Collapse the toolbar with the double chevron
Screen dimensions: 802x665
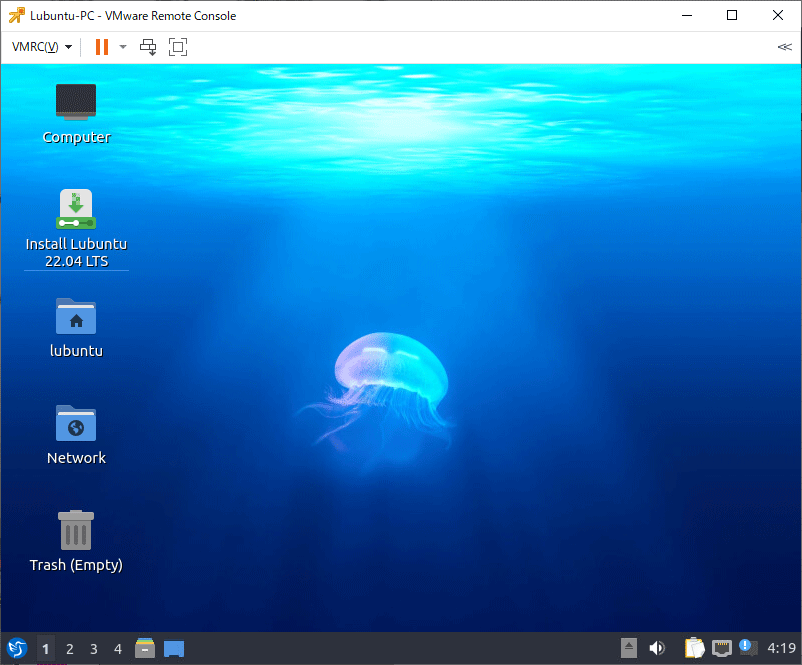[x=785, y=47]
